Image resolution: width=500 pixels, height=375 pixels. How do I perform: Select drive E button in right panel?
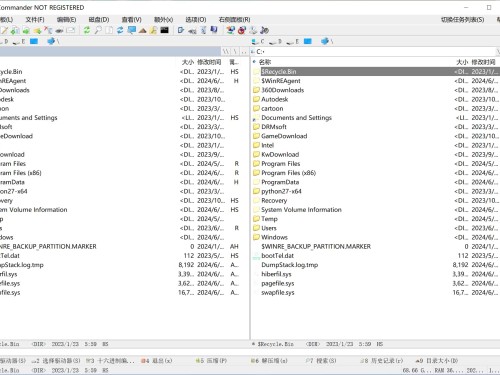click(292, 41)
